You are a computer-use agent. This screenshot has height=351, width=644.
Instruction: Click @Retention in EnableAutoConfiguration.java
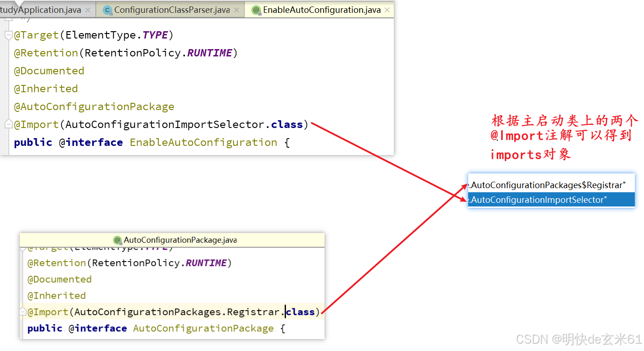click(x=46, y=53)
